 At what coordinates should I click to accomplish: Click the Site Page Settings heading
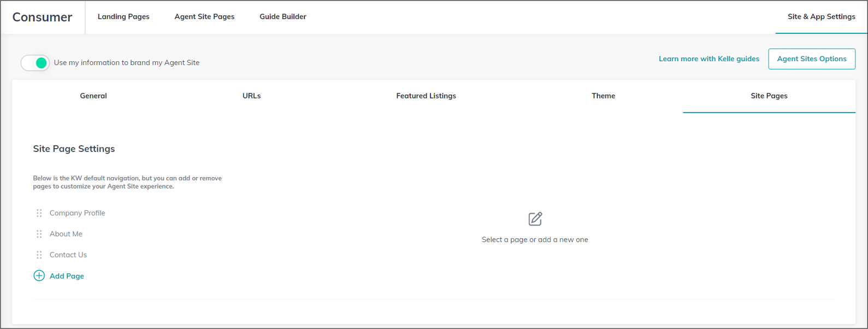coord(74,149)
